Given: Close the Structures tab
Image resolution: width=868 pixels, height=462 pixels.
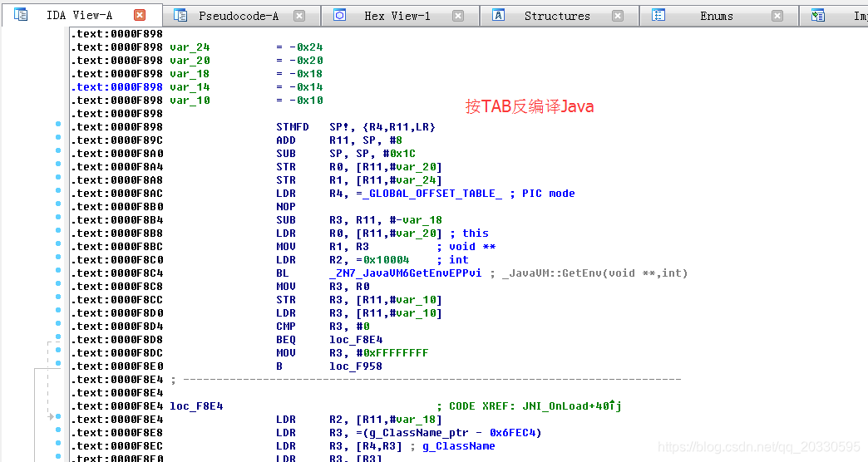Looking at the screenshot, I should pyautogui.click(x=618, y=16).
